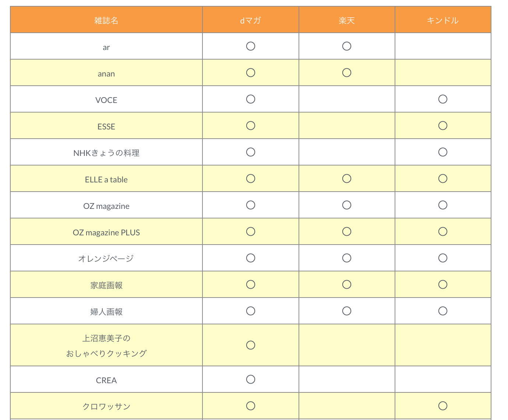Click the CREA circle under dマガ
Screen dimensions: 508x420
coord(251,379)
